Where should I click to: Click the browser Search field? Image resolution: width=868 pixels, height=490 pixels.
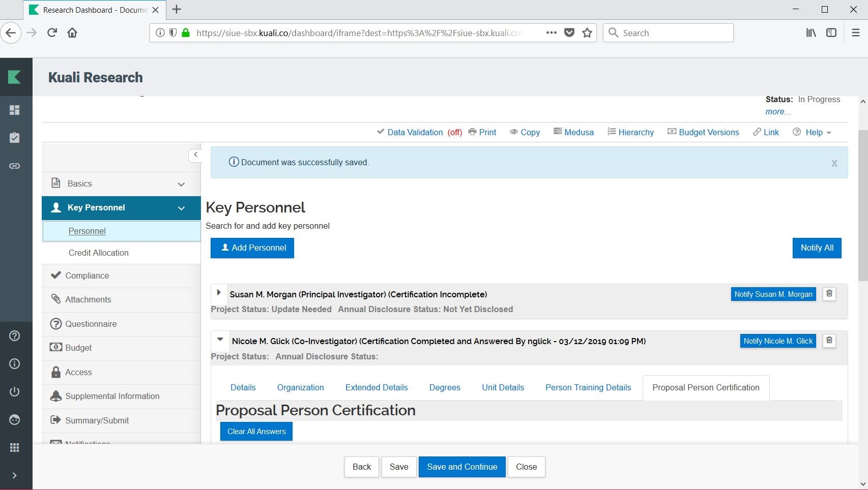(668, 33)
